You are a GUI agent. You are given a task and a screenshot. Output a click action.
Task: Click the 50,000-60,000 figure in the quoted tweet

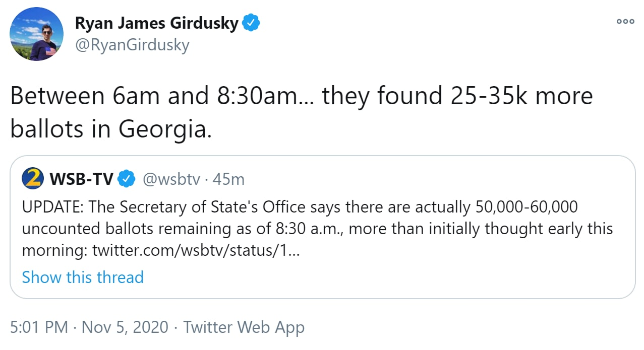click(526, 206)
